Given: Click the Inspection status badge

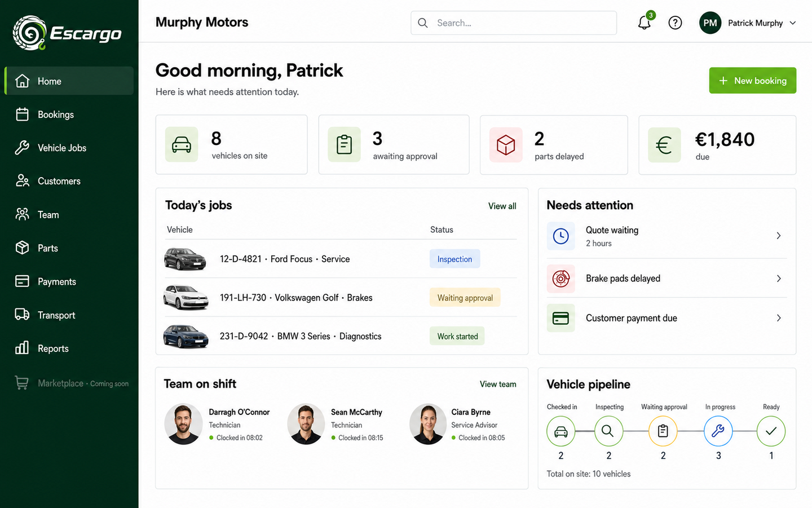Looking at the screenshot, I should point(454,259).
